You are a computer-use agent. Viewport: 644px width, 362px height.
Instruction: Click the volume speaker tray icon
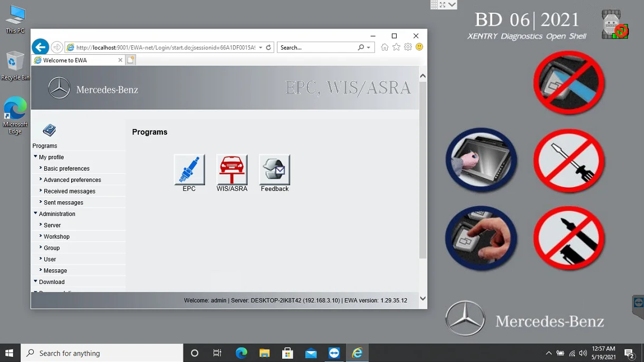[x=583, y=353]
